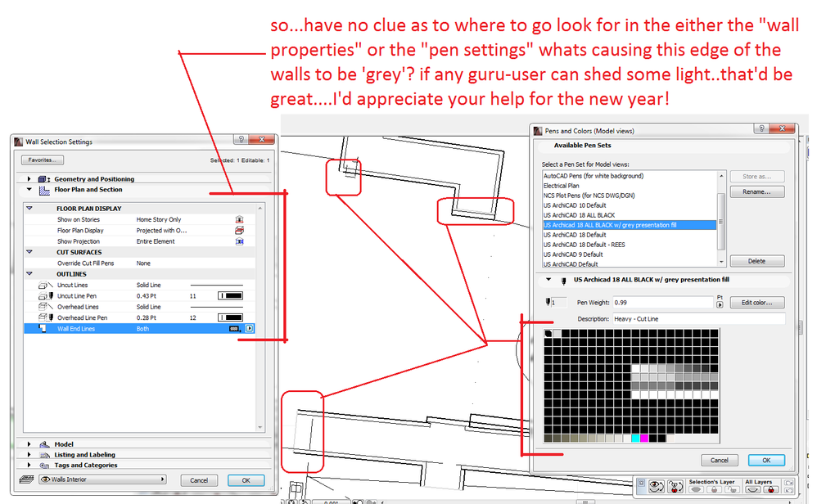Toggle layer lock with lock-swap icon
The image size is (817, 504).
click(675, 486)
